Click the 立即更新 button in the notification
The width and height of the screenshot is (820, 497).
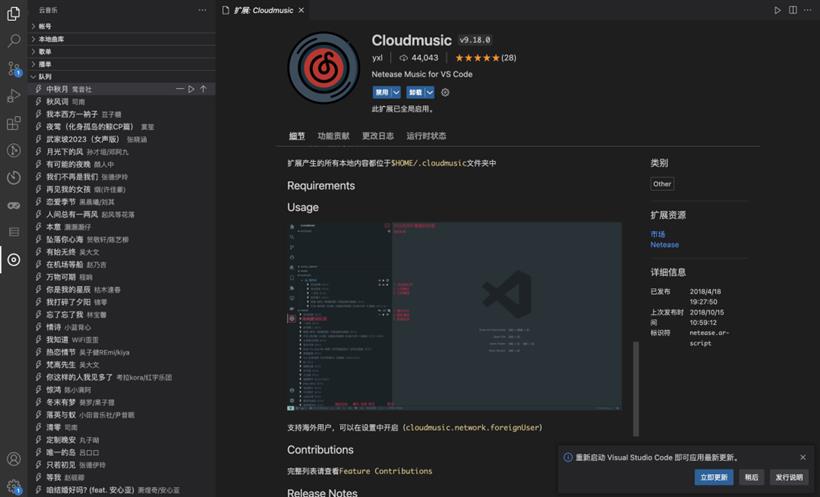coord(714,477)
